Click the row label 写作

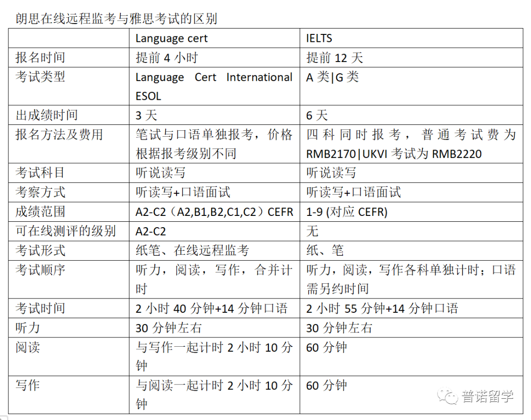28,385
